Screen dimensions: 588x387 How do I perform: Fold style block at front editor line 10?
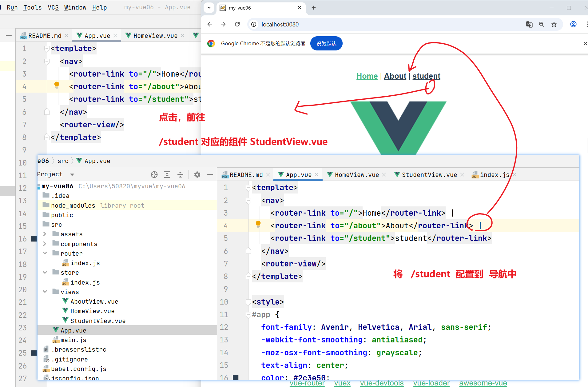248,302
